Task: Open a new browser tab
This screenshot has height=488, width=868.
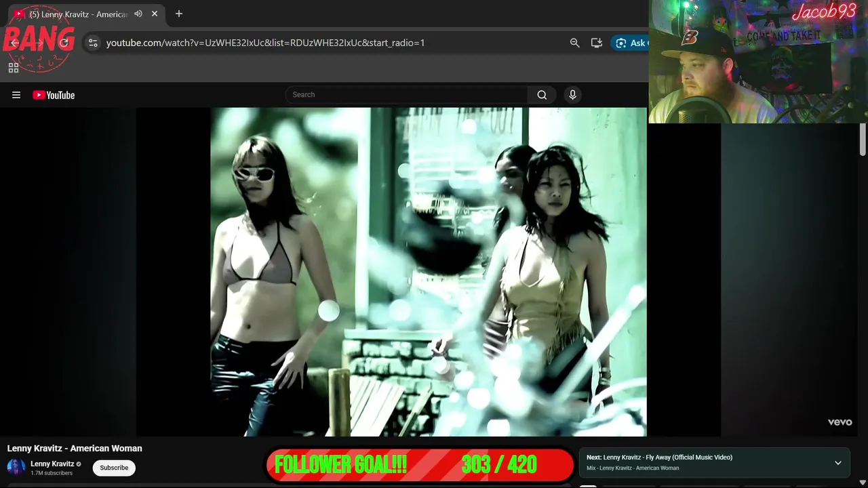Action: pos(179,14)
